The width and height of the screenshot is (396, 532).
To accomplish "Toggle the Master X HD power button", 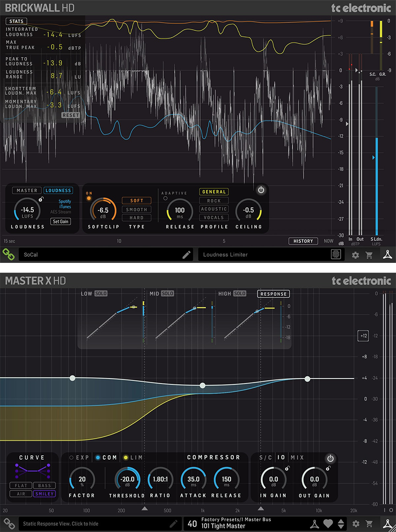I will tap(330, 458).
